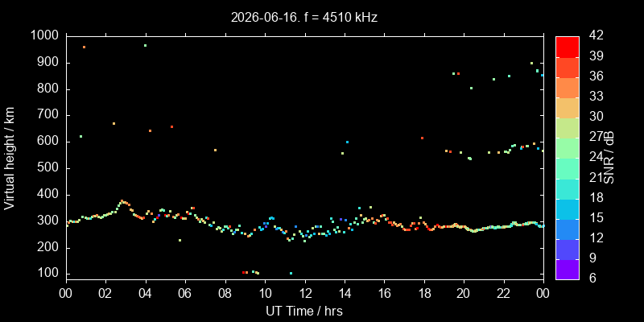Click the violet 6-9 dB colorbar segment
Image resolution: width=644 pixels, height=322 pixels.
[568, 269]
